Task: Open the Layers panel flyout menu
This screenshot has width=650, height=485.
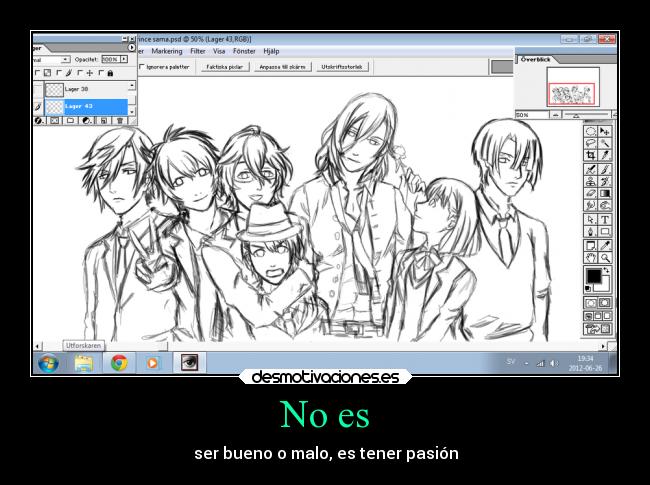Action: click(132, 48)
